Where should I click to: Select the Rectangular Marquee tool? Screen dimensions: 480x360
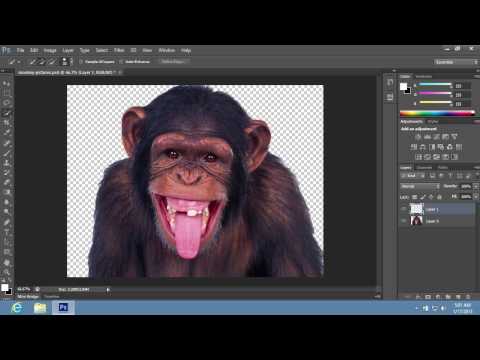tap(7, 93)
